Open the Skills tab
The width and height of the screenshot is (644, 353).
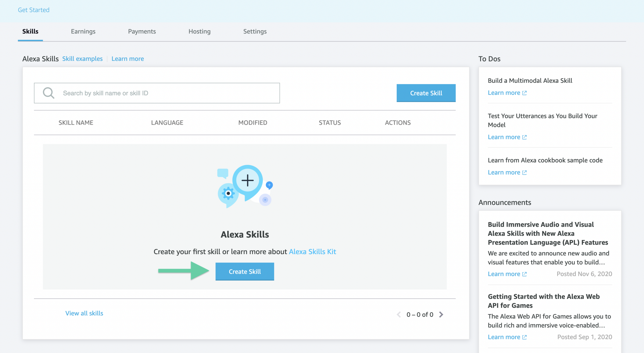pyautogui.click(x=30, y=31)
